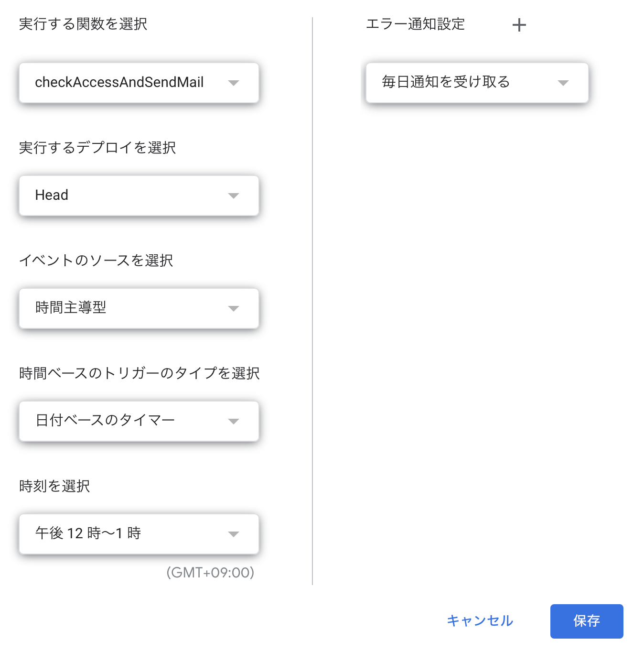Click the 時刻を選択 label
This screenshot has width=644, height=652.
click(x=54, y=486)
